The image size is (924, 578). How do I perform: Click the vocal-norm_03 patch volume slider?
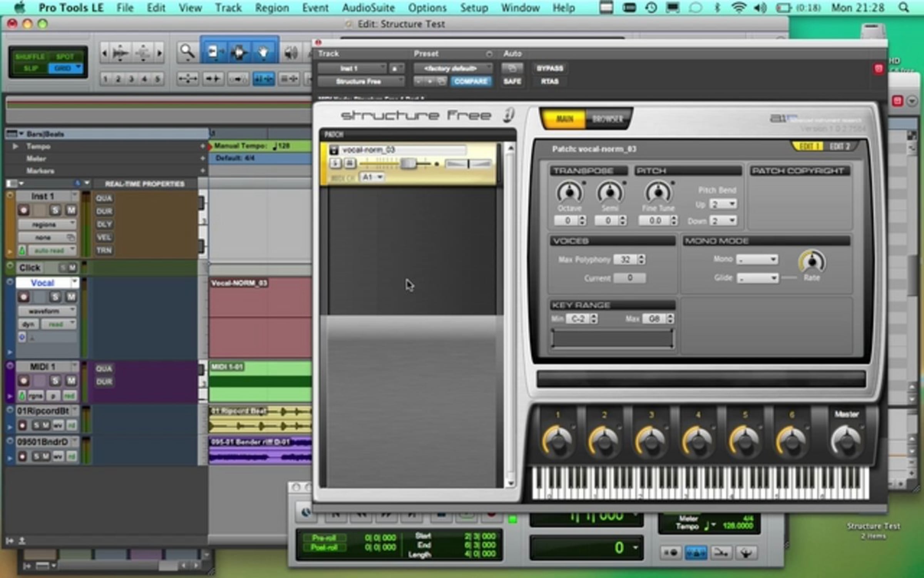408,164
